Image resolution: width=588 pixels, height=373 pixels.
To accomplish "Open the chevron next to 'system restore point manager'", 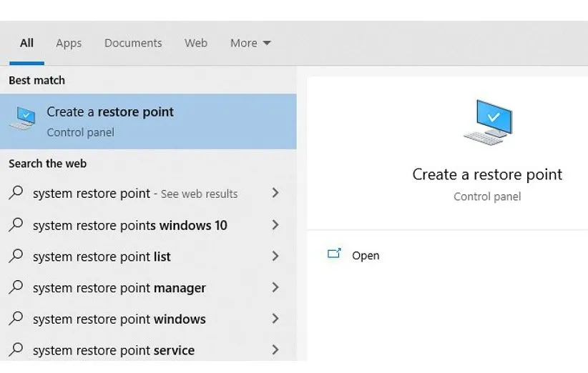I will click(275, 287).
